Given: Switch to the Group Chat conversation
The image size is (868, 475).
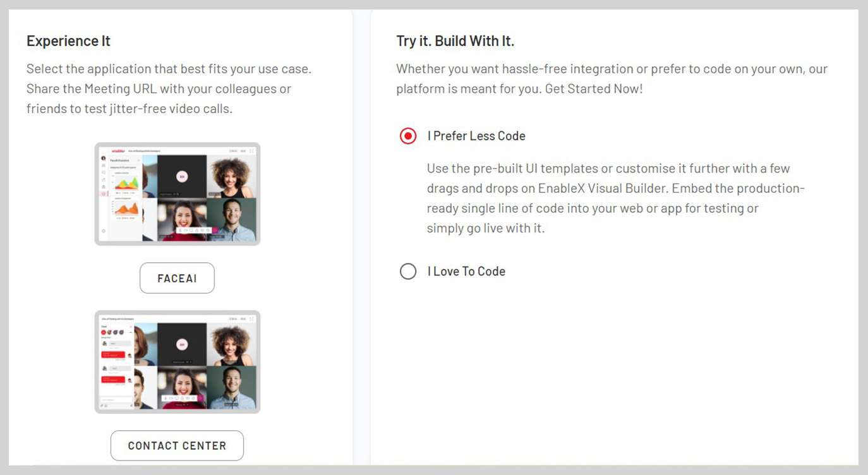Looking at the screenshot, I should pyautogui.click(x=105, y=337).
